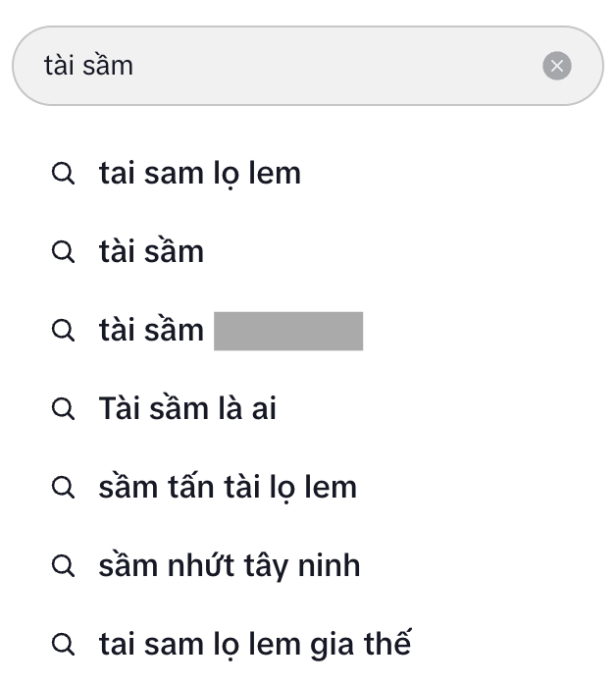Choose the plain "tài sầm" suggestion
The image size is (616, 685).
(x=151, y=252)
